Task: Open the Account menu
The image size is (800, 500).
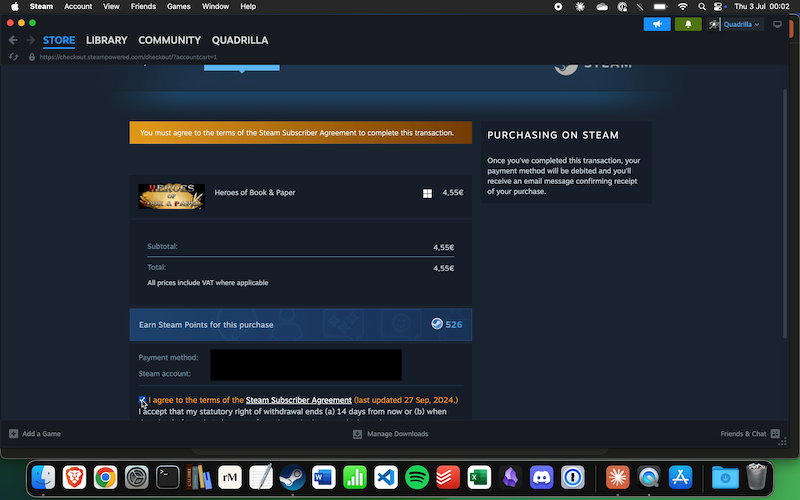Action: coord(78,7)
